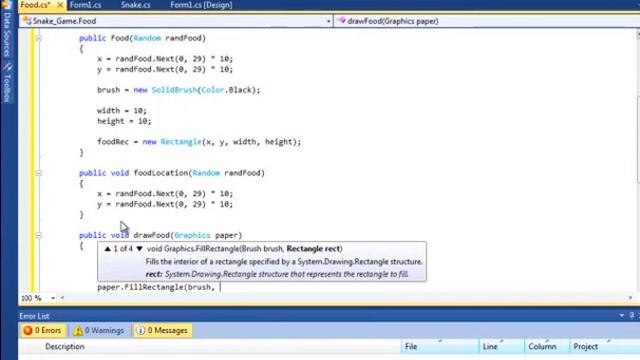Click 'width = 10;' code line
Image resolution: width=640 pixels, height=360 pixels.
pos(122,111)
